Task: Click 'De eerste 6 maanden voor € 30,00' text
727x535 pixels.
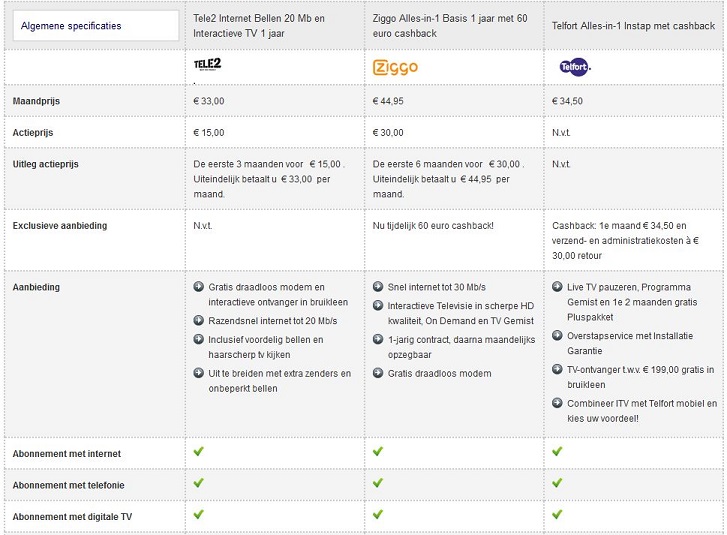Action: coord(448,164)
